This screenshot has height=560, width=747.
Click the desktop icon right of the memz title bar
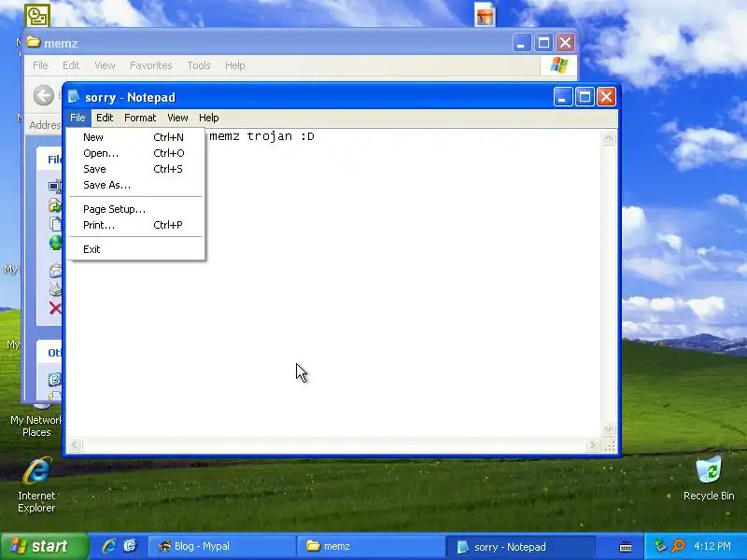(x=485, y=14)
